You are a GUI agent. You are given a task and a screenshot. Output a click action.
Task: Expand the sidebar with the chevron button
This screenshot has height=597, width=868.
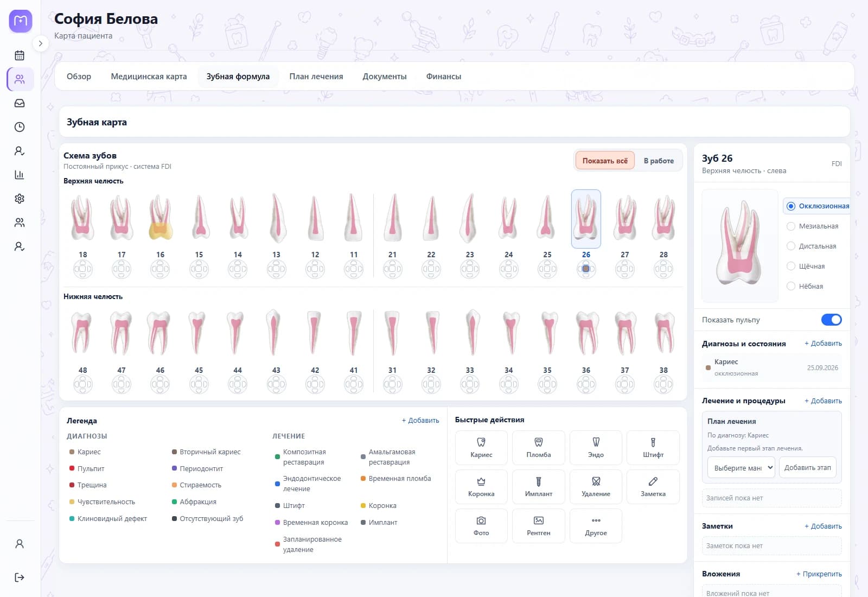pyautogui.click(x=40, y=43)
